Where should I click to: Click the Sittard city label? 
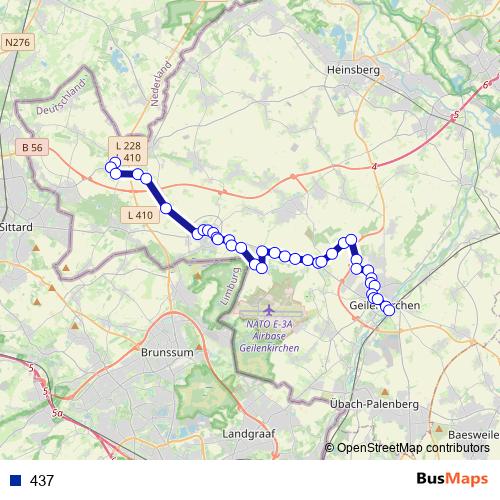tap(16, 227)
